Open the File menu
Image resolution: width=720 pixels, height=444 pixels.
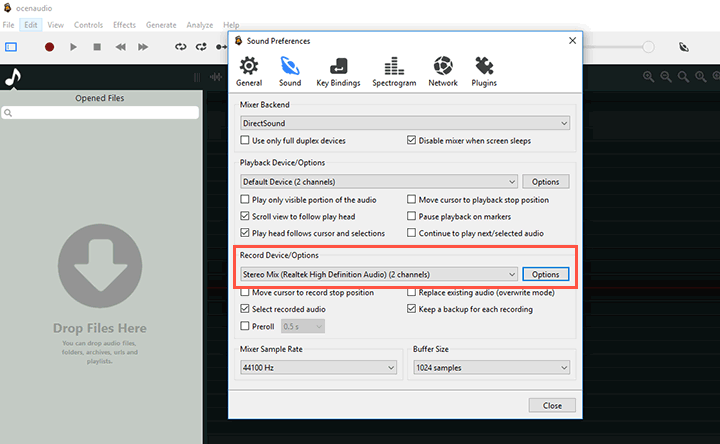[8, 25]
